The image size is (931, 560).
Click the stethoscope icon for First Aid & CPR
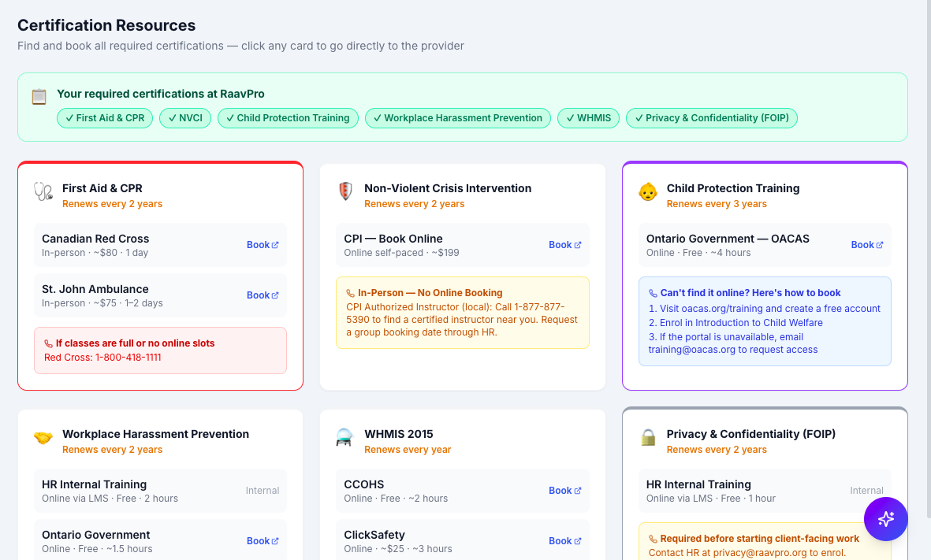click(43, 191)
